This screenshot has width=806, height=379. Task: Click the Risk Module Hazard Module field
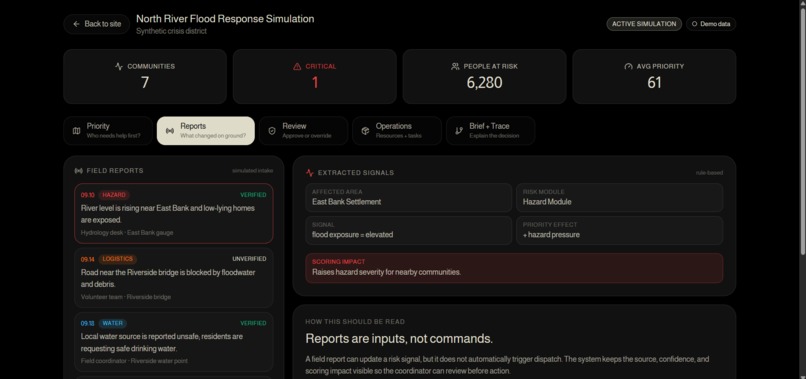point(619,197)
